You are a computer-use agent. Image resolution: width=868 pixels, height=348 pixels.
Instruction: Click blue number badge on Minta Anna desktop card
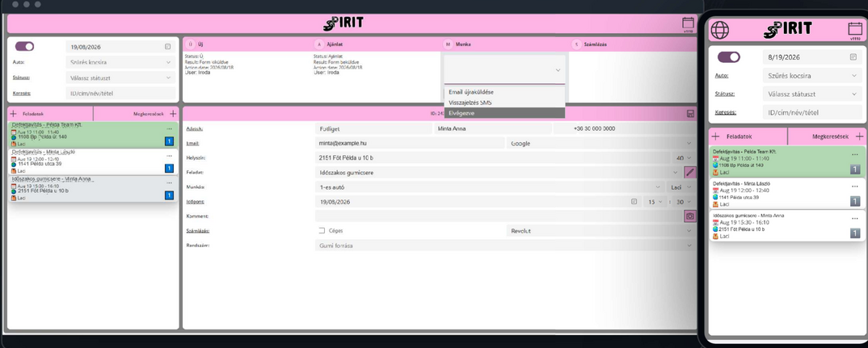(170, 195)
